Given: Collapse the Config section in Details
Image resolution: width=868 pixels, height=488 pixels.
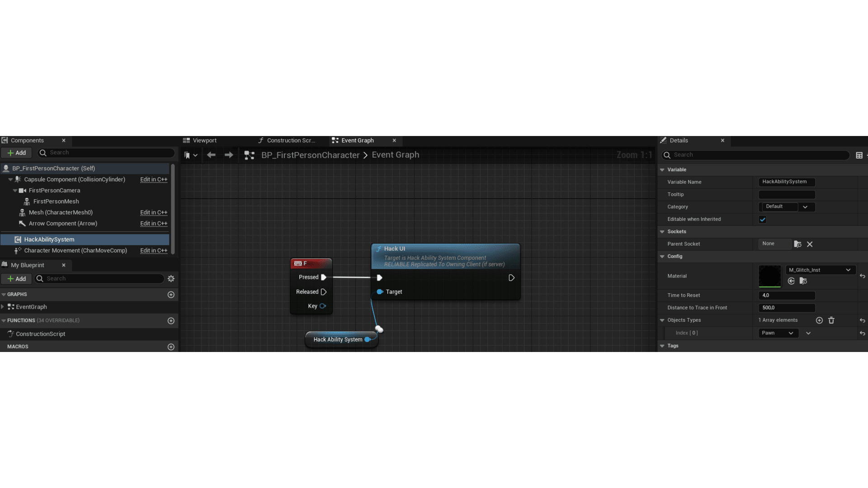Looking at the screenshot, I should tap(662, 256).
